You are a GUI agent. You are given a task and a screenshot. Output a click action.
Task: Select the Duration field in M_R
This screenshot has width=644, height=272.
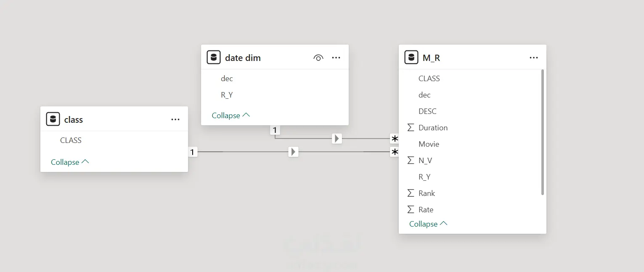tap(433, 128)
